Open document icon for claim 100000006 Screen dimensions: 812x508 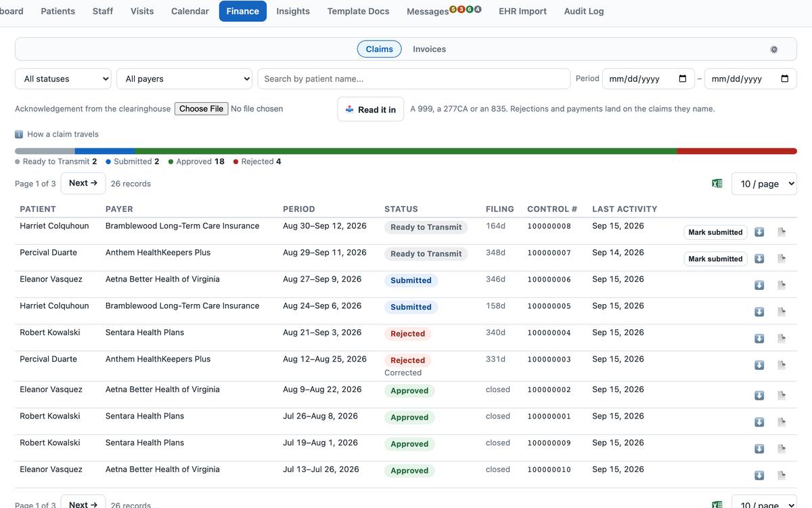click(x=782, y=285)
